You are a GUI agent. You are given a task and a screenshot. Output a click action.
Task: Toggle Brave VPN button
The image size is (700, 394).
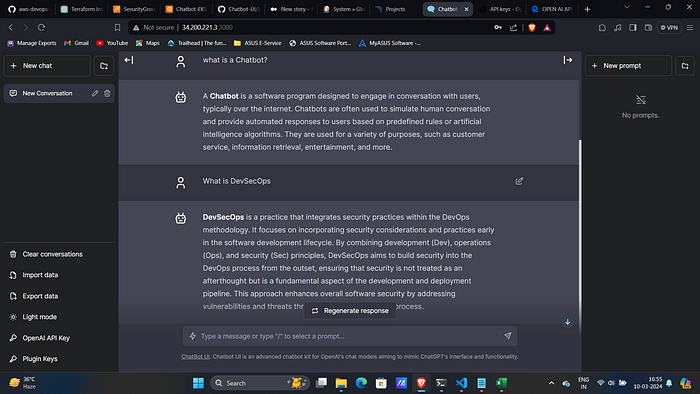pos(669,28)
